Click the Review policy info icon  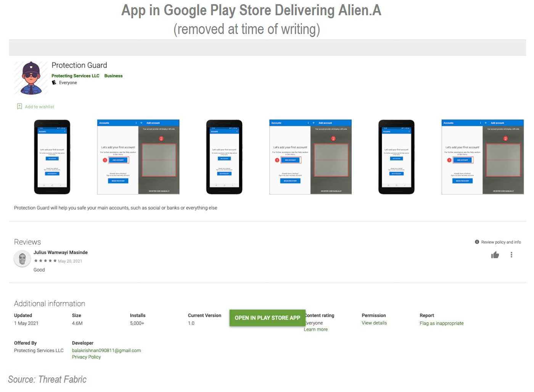click(x=477, y=242)
